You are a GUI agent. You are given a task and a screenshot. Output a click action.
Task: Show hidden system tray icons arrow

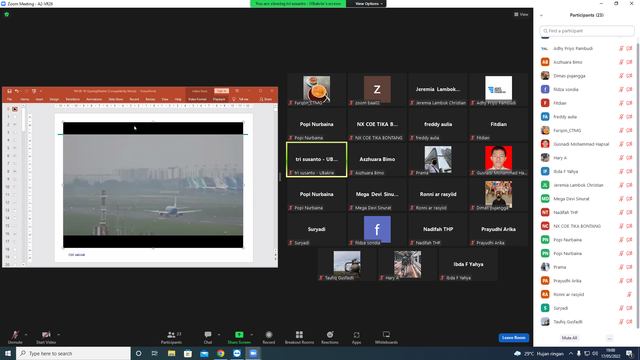(x=571, y=353)
